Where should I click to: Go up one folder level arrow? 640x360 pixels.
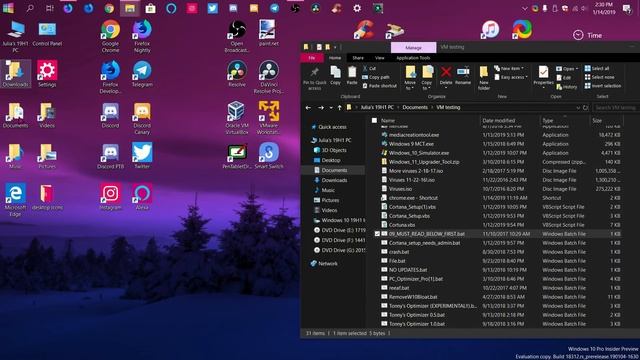click(x=339, y=108)
